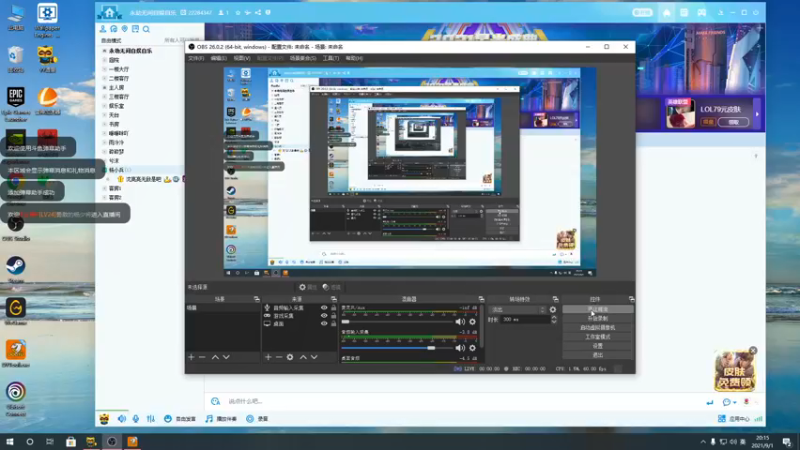Expand the 一楼大厅 channel in YY tree
800x450 pixels.
(105, 69)
